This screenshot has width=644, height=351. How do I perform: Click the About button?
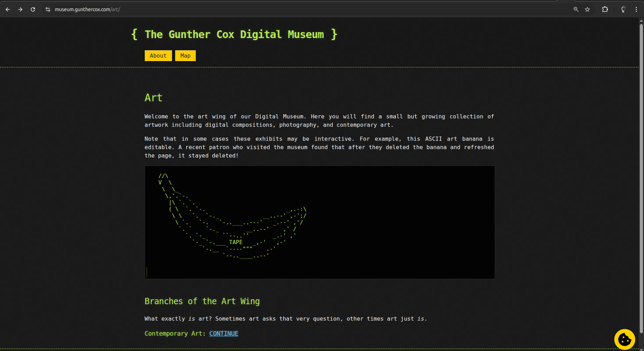tap(158, 56)
